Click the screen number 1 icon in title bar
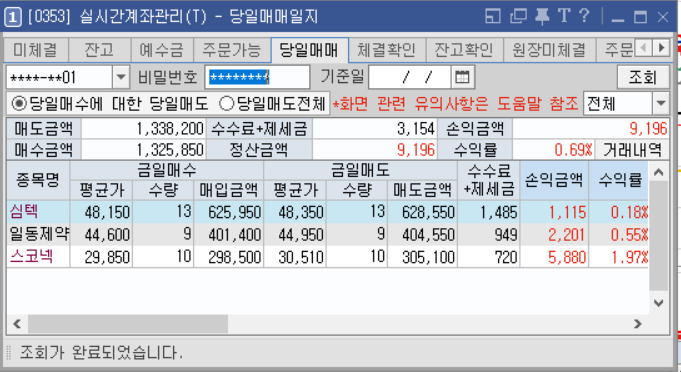The height and width of the screenshot is (372, 681). point(13,18)
